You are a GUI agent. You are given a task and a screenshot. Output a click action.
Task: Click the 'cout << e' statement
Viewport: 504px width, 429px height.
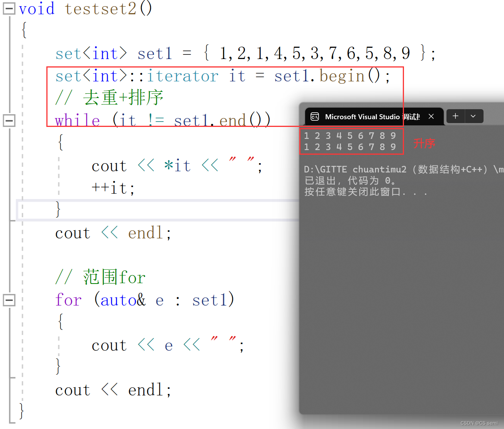click(168, 345)
